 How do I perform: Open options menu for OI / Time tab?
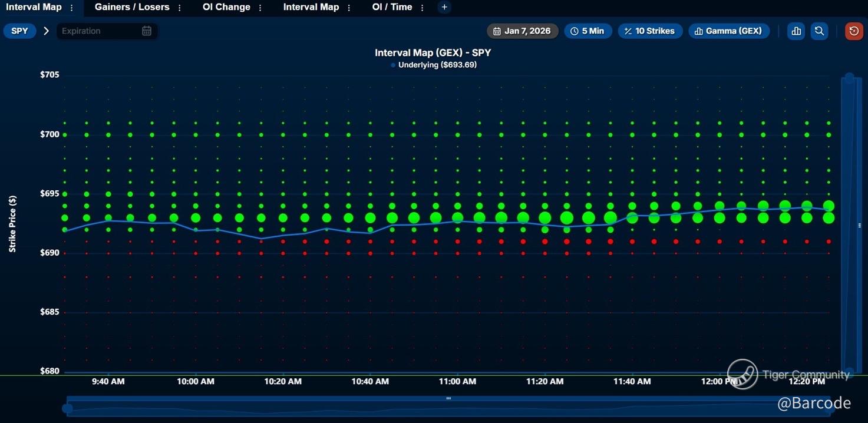[423, 8]
